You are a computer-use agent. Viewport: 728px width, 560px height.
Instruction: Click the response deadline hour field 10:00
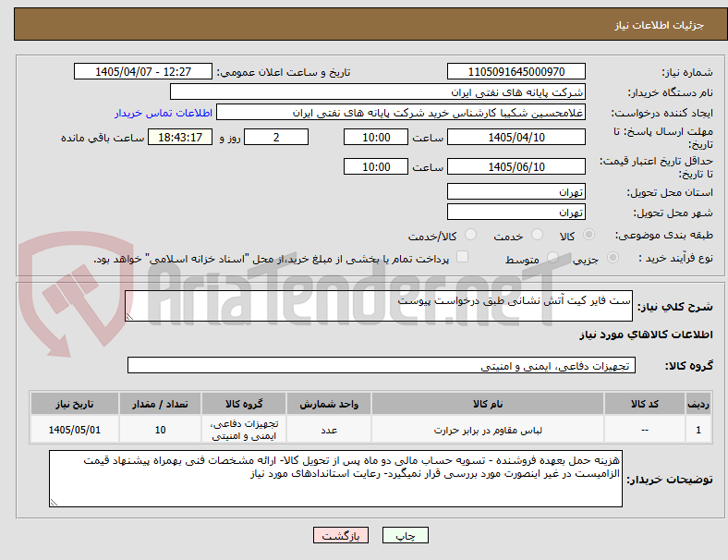tap(376, 137)
